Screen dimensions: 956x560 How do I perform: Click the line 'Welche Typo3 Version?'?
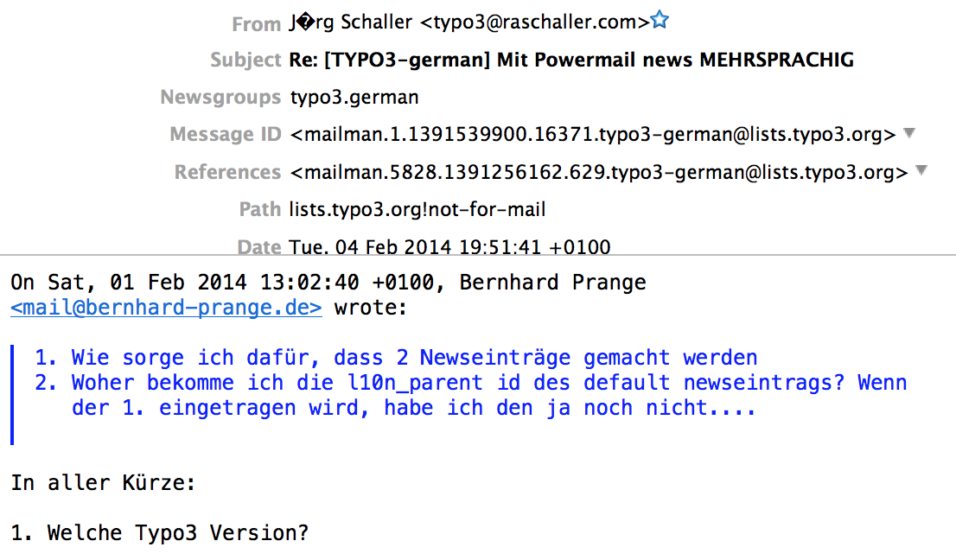coord(160,533)
